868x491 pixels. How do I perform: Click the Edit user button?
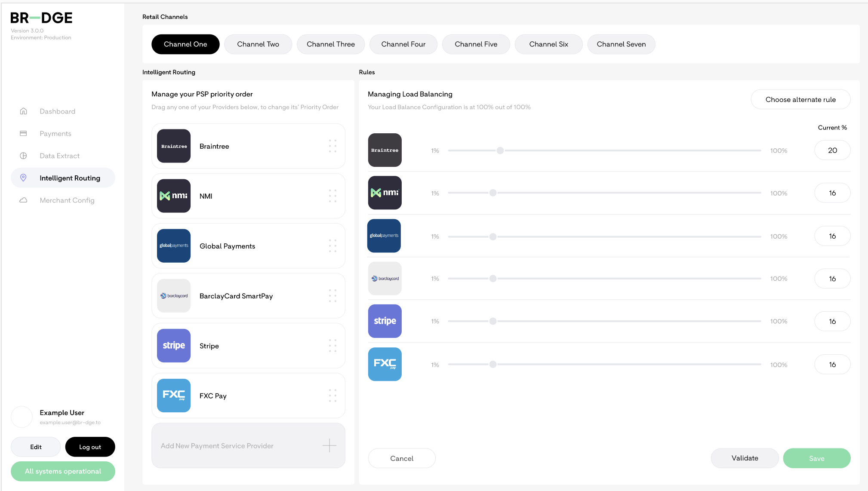click(36, 447)
